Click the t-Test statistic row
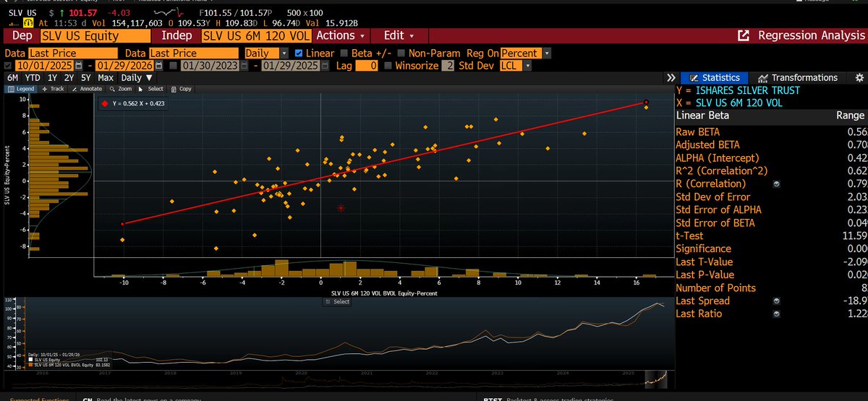The image size is (868, 401). click(771, 236)
